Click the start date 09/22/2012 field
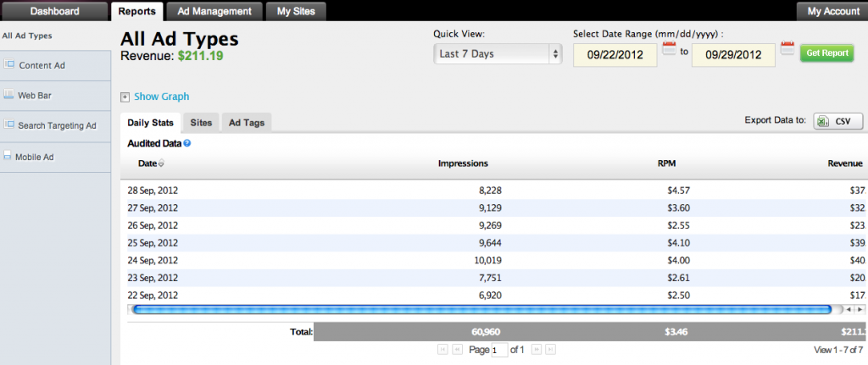The image size is (868, 365). click(x=615, y=55)
